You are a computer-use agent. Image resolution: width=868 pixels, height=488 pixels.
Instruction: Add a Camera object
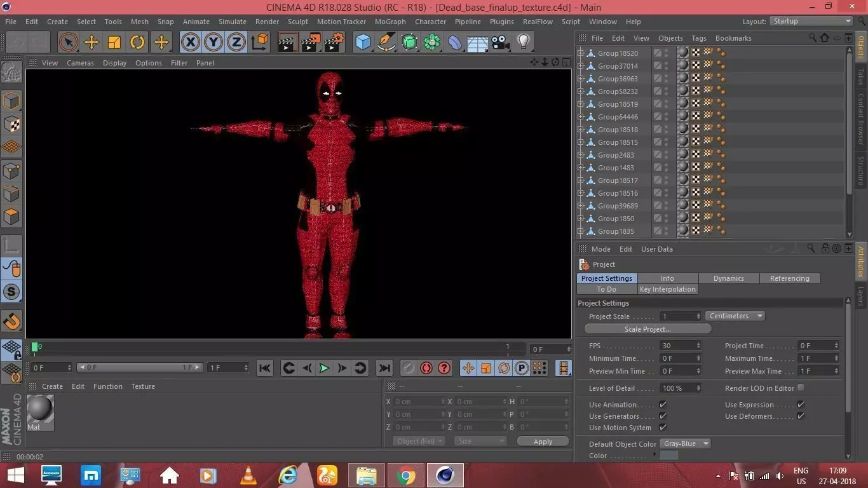[x=501, y=43]
